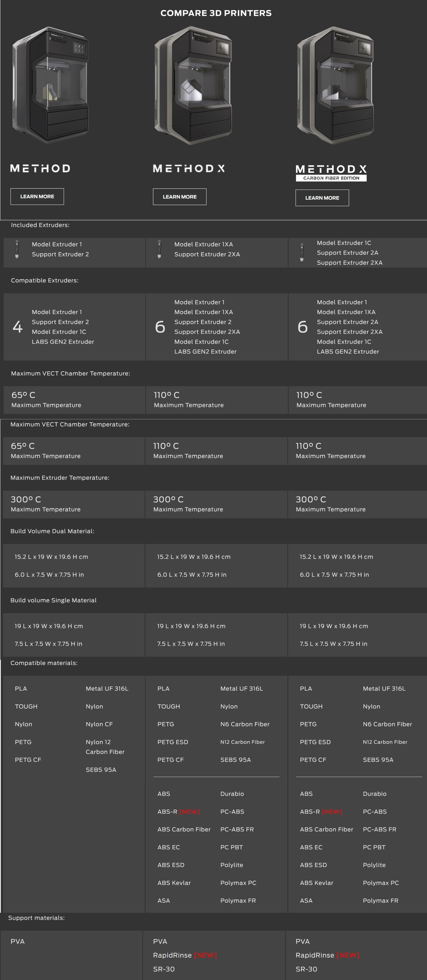Open Learn More under the Carbon Fiber Edition logo
This screenshot has width=427, height=980.
click(322, 198)
